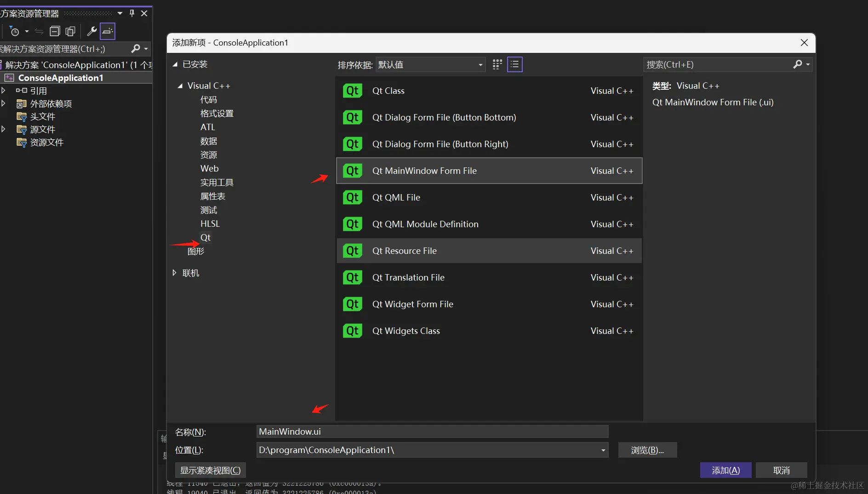Select Qt QML Module Definition template
868x494 pixels.
coord(489,224)
